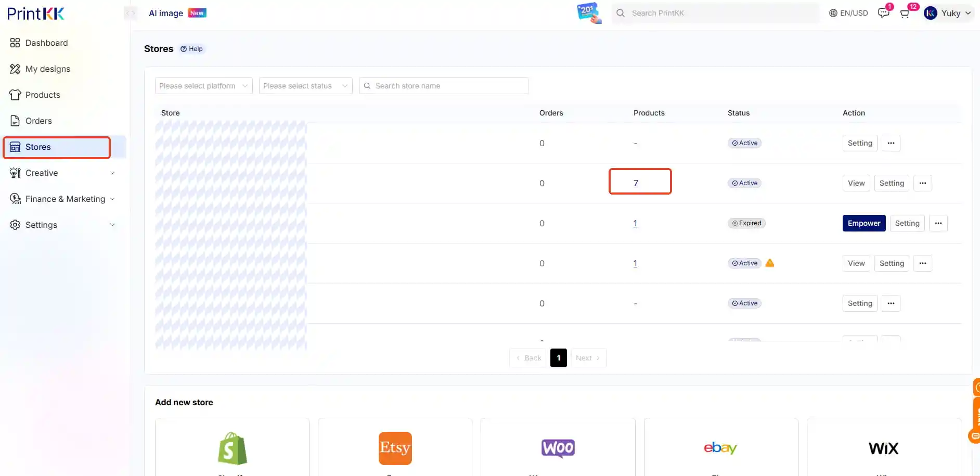Click the Shopify store logo under Add new store
The width and height of the screenshot is (980, 476).
[232, 448]
